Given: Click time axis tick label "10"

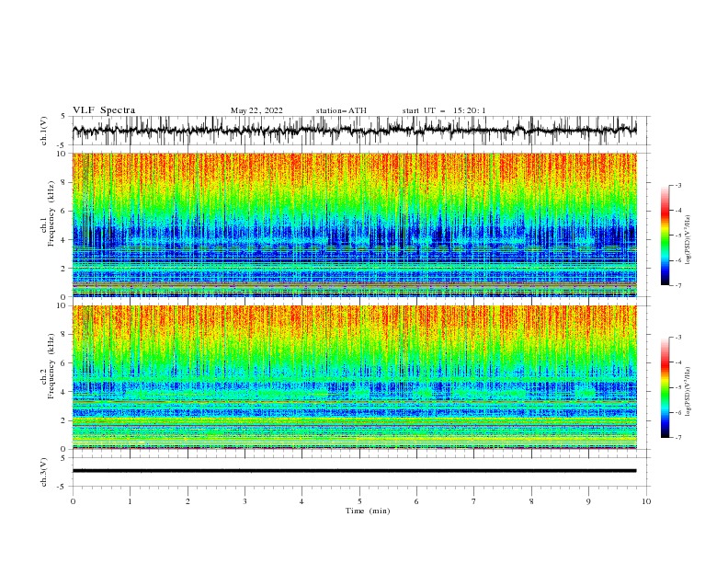Looking at the screenshot, I should (646, 501).
